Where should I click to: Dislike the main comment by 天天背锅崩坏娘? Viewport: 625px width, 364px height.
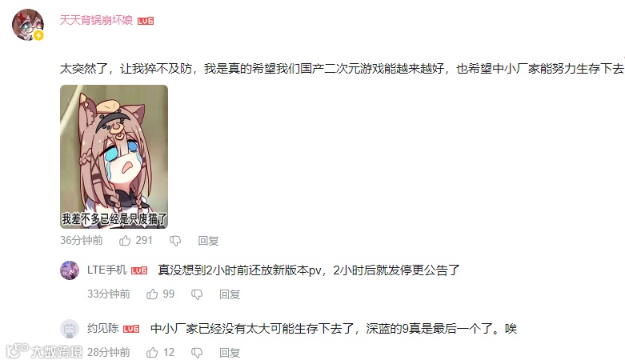(x=175, y=241)
